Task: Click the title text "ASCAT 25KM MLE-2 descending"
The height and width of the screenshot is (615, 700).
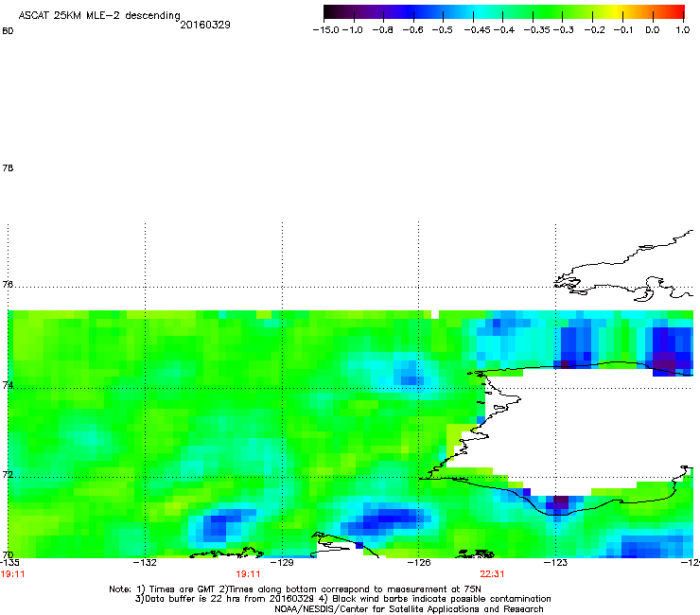Action: 99,16
